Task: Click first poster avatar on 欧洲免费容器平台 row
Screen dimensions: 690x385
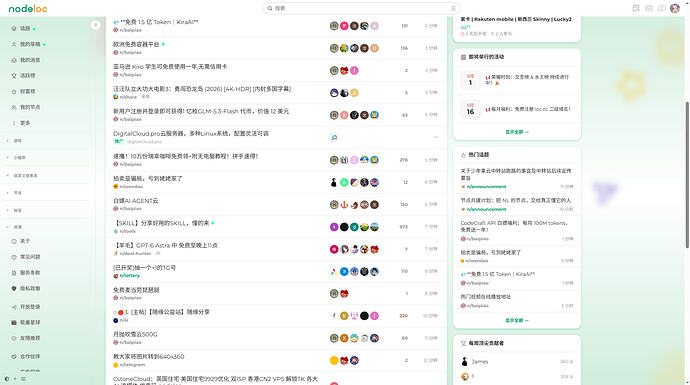Action: (334, 48)
